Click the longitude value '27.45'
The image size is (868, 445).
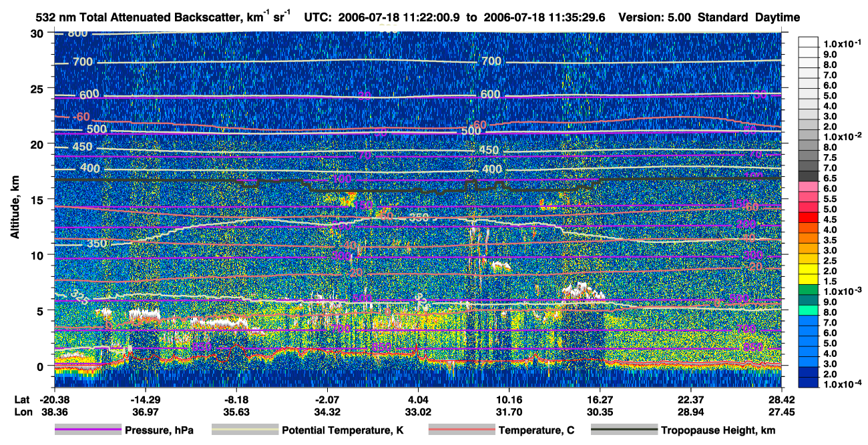tap(782, 412)
